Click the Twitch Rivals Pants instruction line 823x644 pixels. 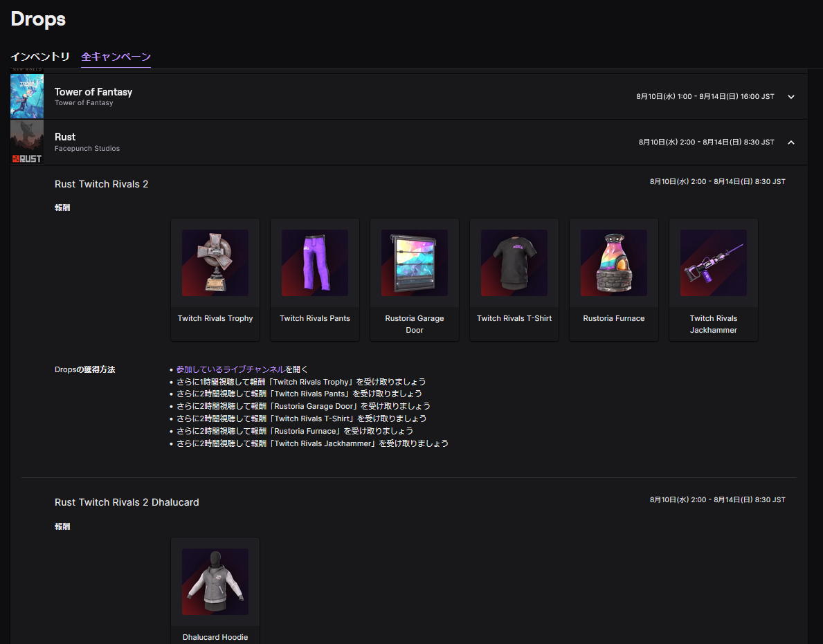[299, 394]
